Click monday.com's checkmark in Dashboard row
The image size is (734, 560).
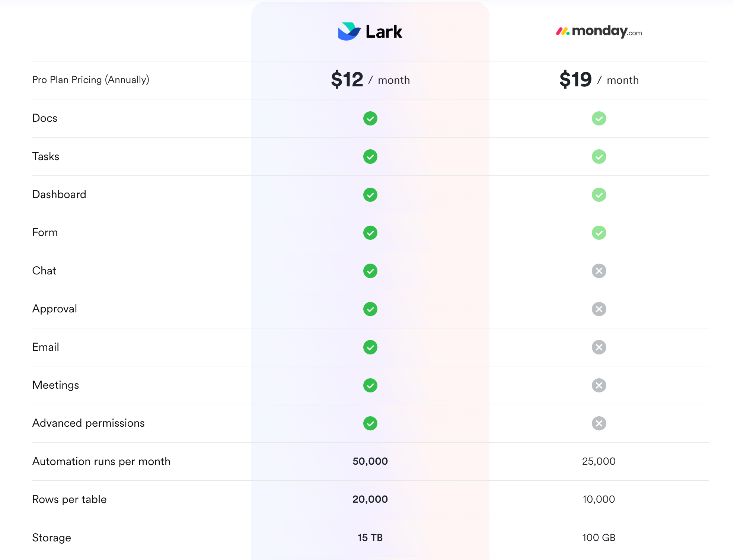[599, 195]
